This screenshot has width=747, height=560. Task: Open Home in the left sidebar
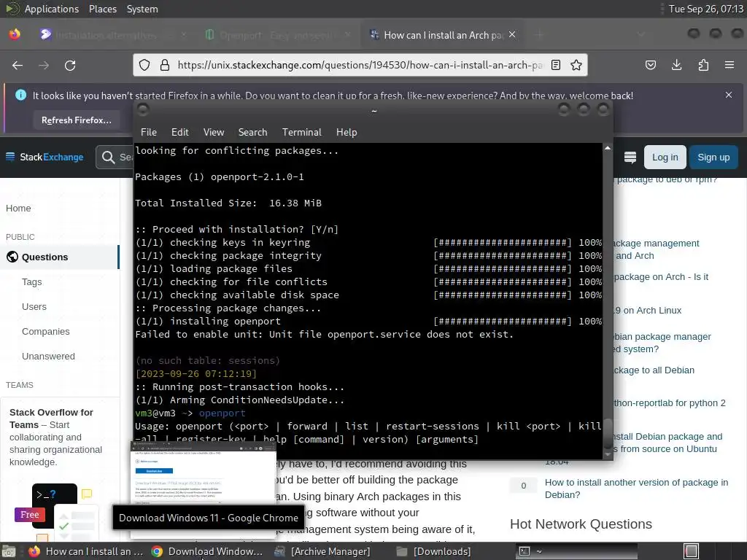[x=18, y=208]
